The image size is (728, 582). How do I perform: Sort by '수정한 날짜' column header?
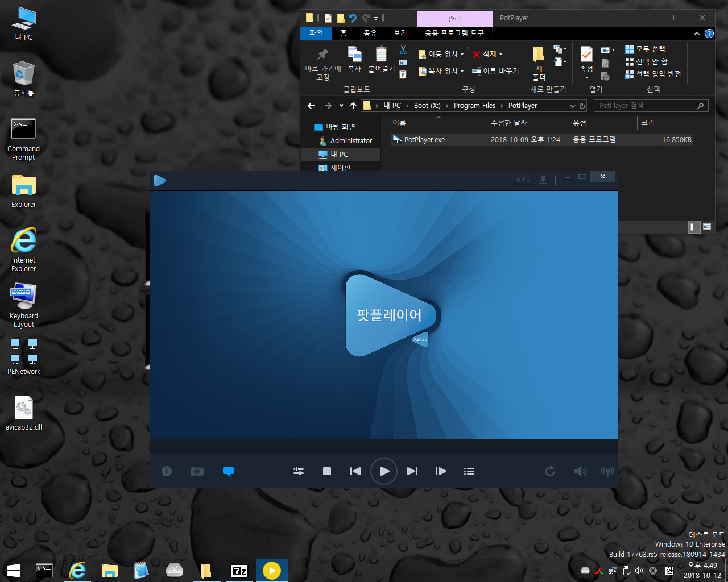pos(528,123)
